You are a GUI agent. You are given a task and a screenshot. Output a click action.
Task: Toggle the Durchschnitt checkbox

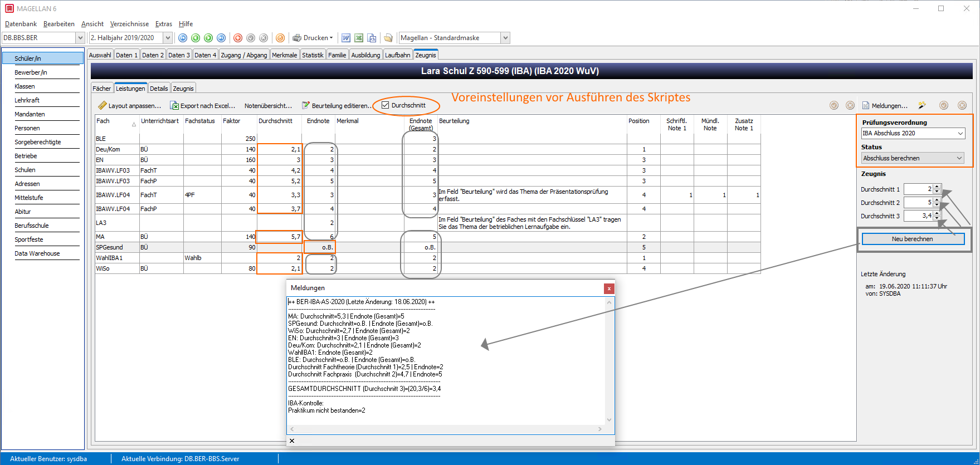(x=385, y=105)
